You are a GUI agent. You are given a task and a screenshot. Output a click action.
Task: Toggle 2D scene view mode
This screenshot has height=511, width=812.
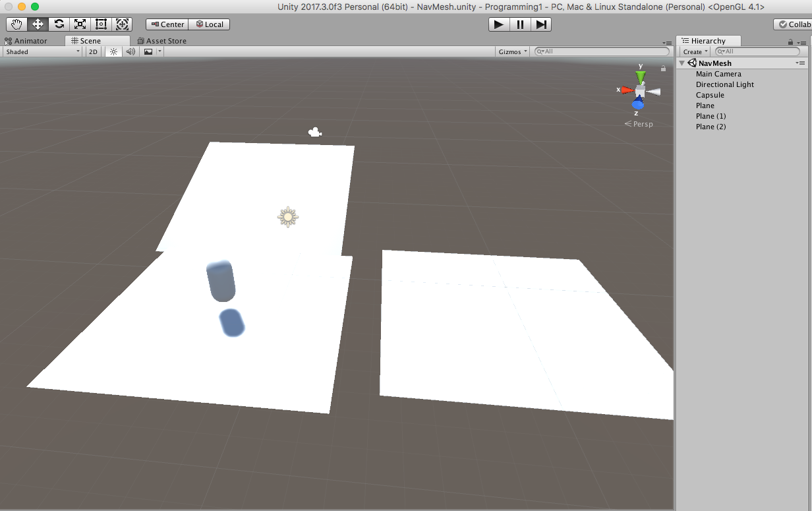tap(94, 51)
